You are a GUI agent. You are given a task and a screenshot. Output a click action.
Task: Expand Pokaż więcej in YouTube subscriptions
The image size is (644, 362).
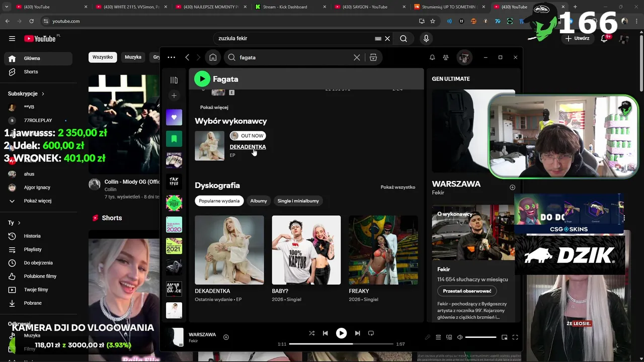37,201
